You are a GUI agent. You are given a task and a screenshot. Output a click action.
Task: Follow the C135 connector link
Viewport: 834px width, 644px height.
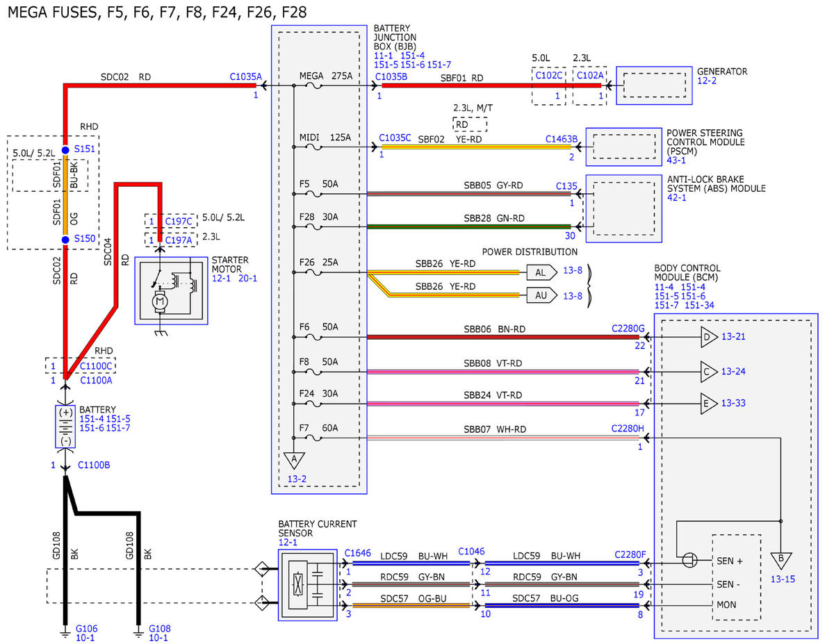coord(566,186)
